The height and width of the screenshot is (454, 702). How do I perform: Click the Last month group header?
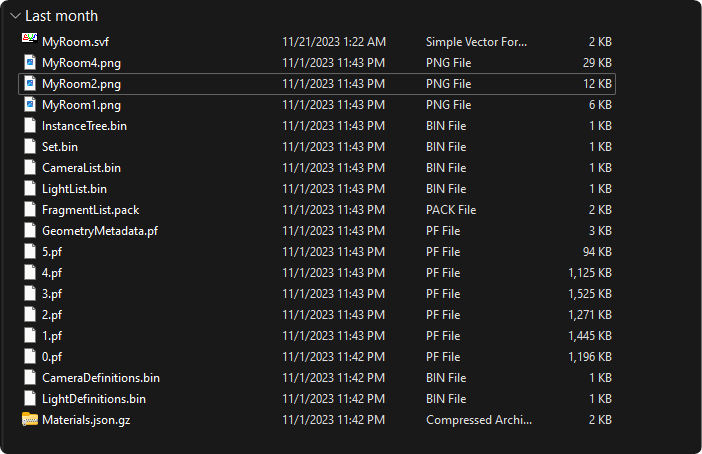[x=61, y=16]
